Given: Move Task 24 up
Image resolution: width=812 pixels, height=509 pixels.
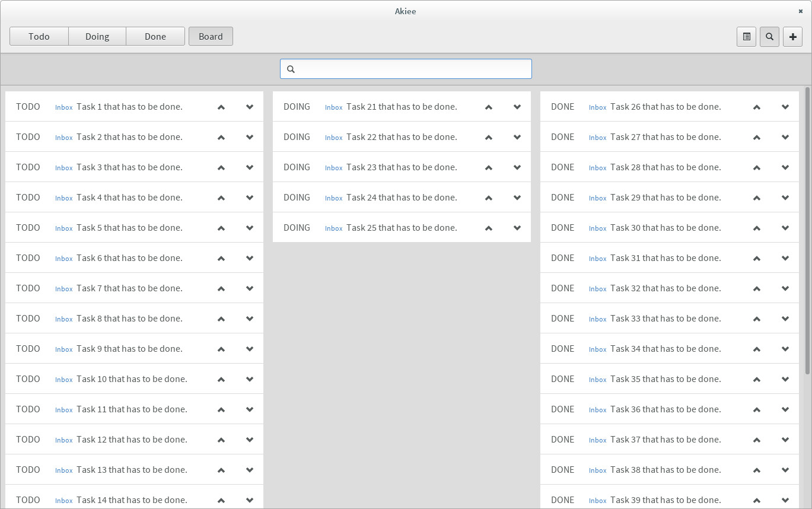Looking at the screenshot, I should 489,198.
